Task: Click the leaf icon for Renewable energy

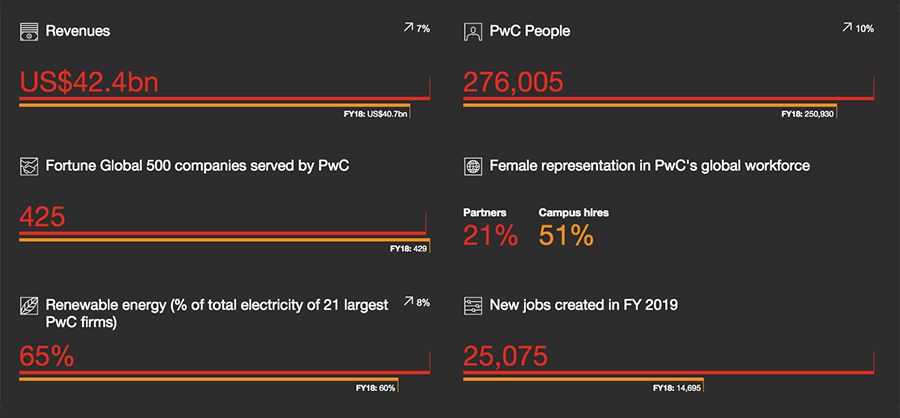Action: click(x=29, y=305)
